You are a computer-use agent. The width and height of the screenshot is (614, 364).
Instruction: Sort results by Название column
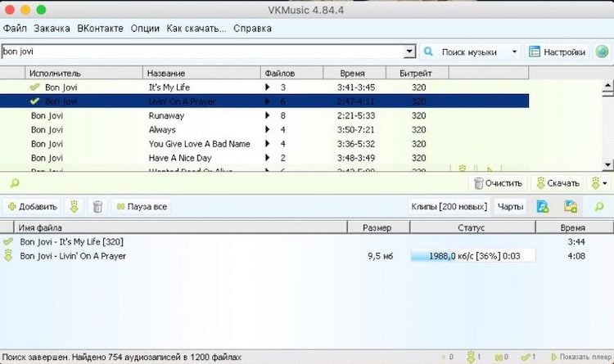click(201, 73)
